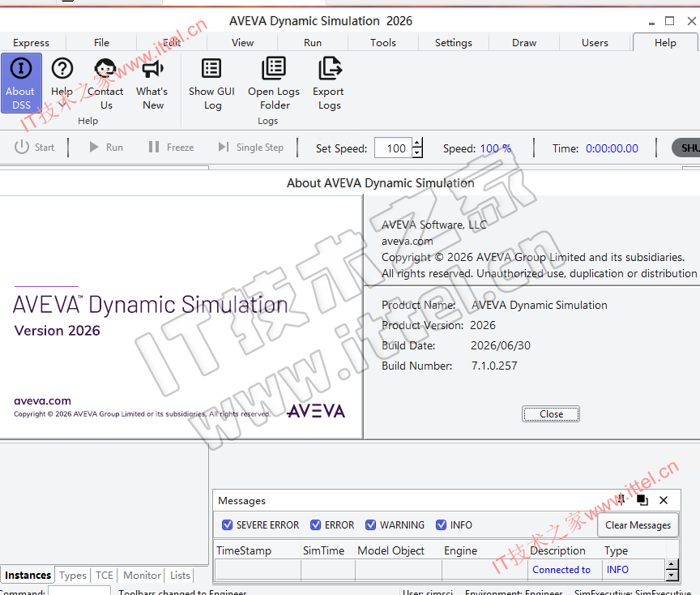The width and height of the screenshot is (700, 595).
Task: Switch to the Users ribbon tab
Action: pyautogui.click(x=595, y=43)
